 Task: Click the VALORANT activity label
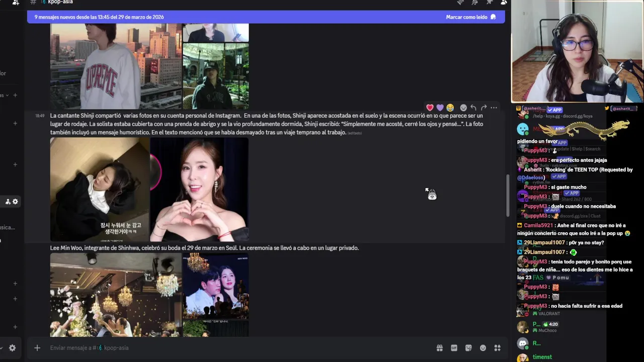(x=549, y=314)
